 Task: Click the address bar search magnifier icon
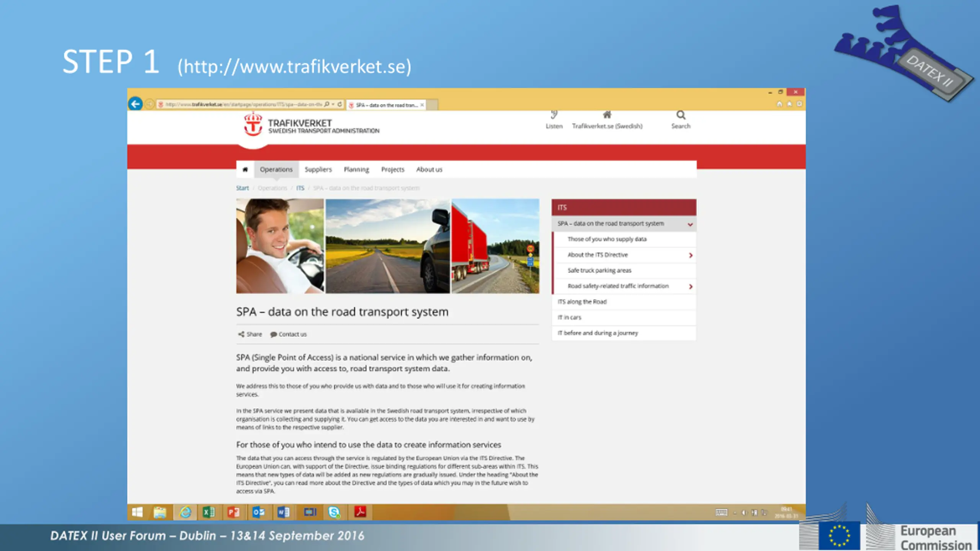[327, 104]
